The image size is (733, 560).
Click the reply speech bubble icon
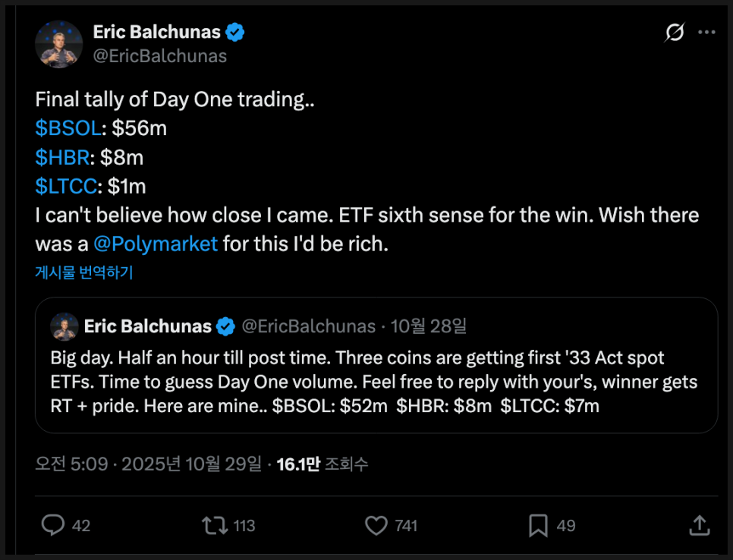52,525
